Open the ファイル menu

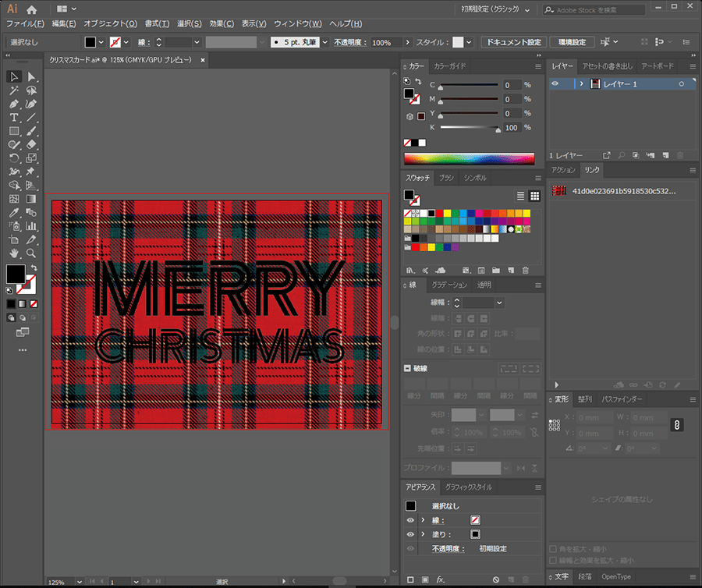click(25, 23)
